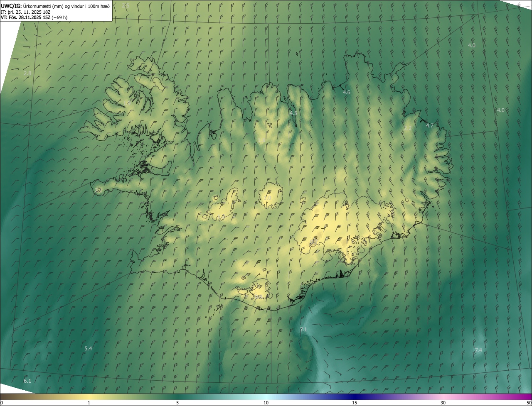Click the 5 tick on the color scale
Screen dimensions: 532x406
(177, 403)
